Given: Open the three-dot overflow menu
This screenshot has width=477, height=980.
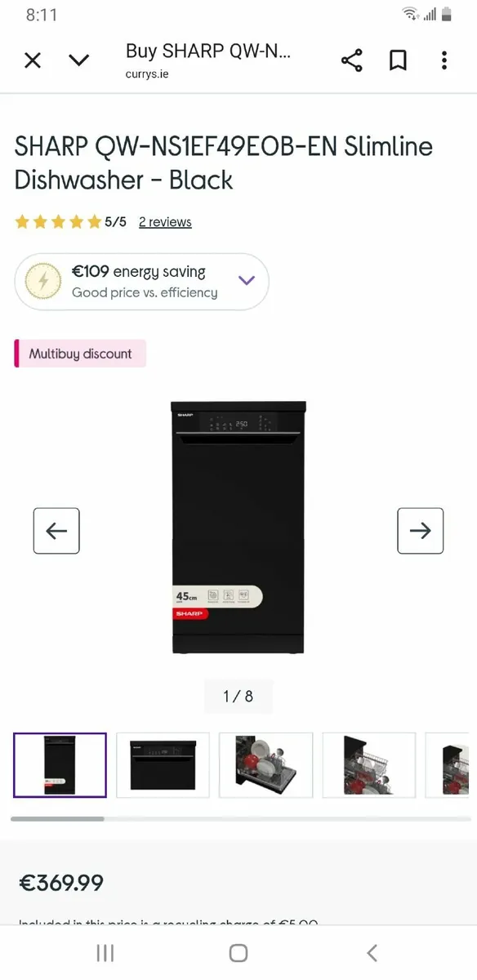Looking at the screenshot, I should 444,60.
